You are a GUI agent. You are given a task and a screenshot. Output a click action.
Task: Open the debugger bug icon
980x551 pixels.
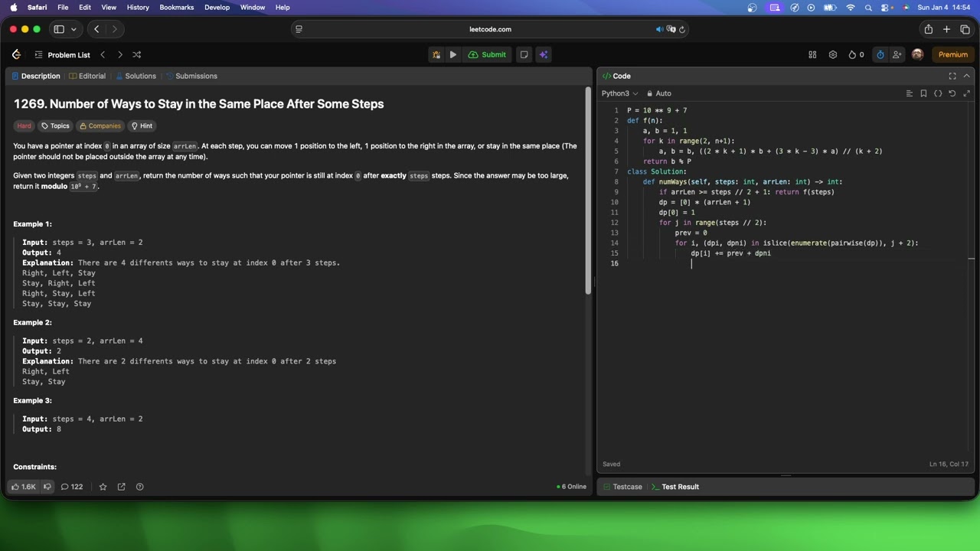coord(436,54)
